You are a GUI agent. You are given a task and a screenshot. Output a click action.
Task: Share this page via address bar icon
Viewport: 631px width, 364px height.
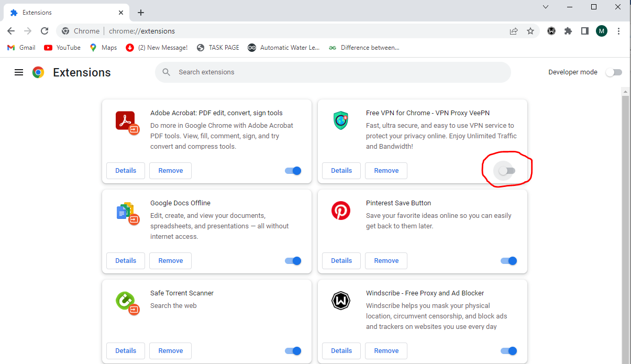514,31
